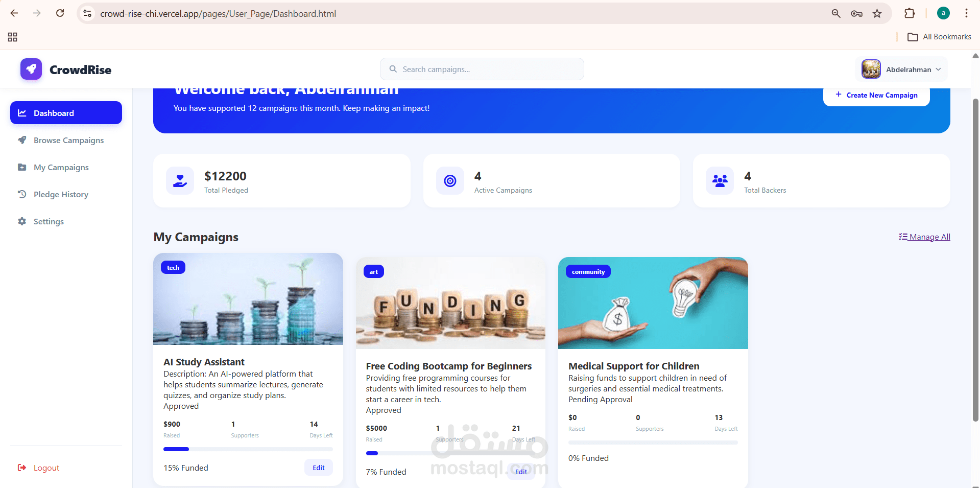Click the Settings gear icon
980x488 pixels.
pos(22,221)
